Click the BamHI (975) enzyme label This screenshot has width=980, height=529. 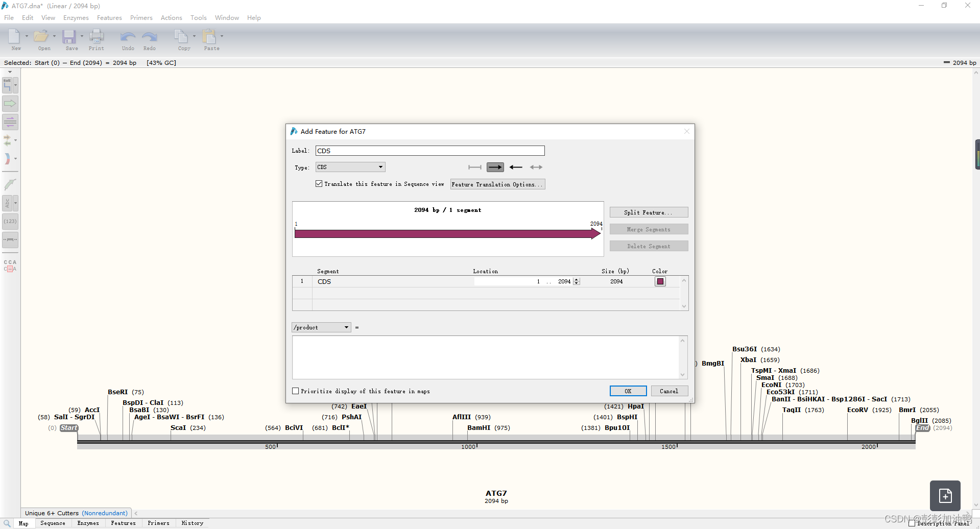(489, 428)
